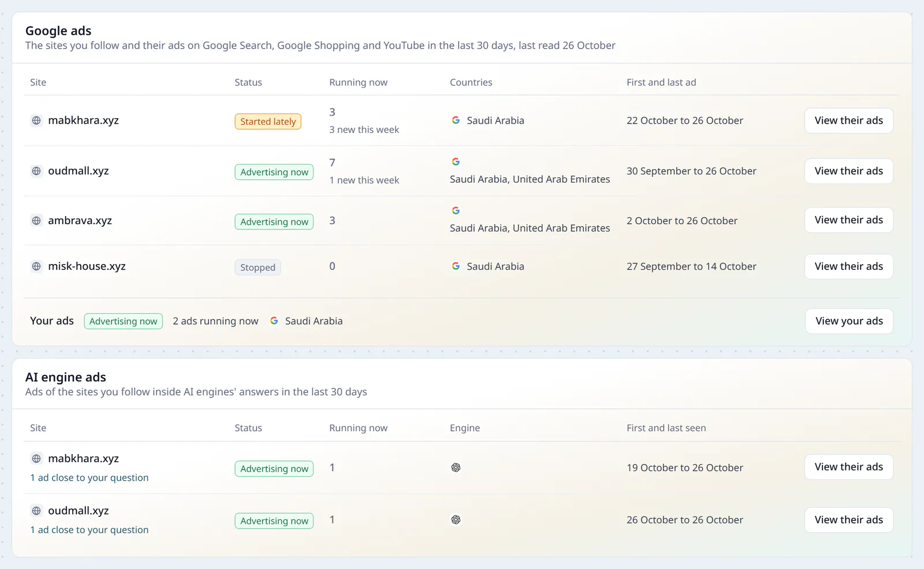The height and width of the screenshot is (569, 924).
Task: Click the globe icon next to oudmall.xyz in Google ads
Action: coord(36,171)
